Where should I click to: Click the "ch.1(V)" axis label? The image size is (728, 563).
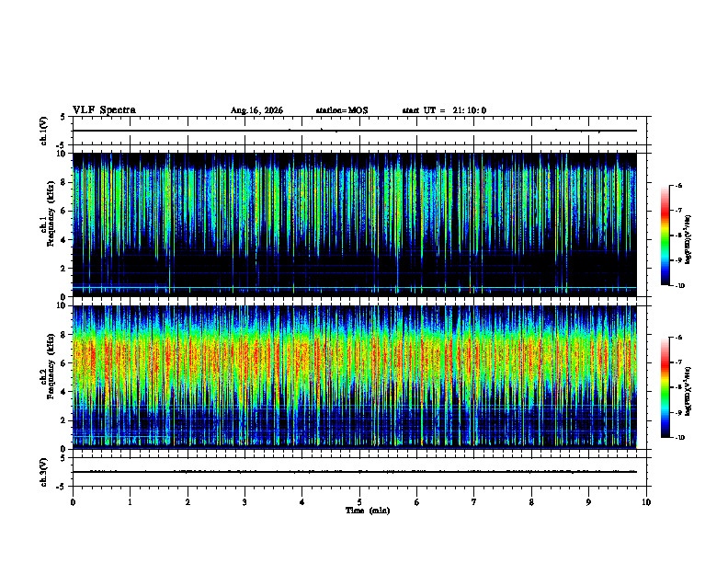point(44,131)
